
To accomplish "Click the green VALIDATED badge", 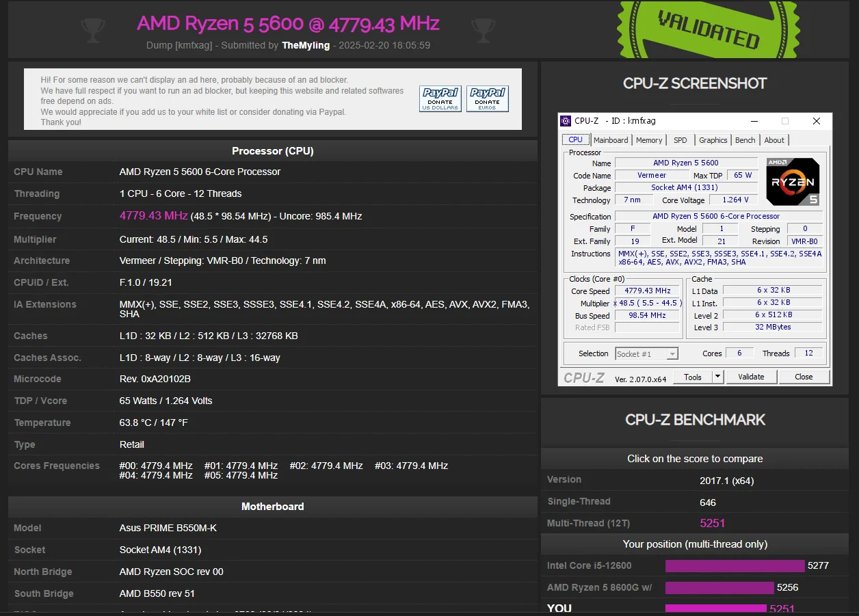I will point(709,29).
